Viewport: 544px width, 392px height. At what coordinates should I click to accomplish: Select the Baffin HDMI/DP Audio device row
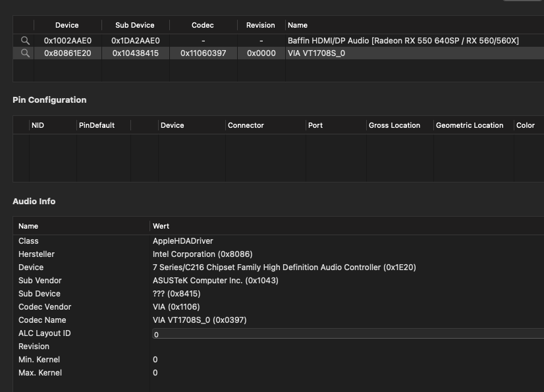click(x=402, y=41)
